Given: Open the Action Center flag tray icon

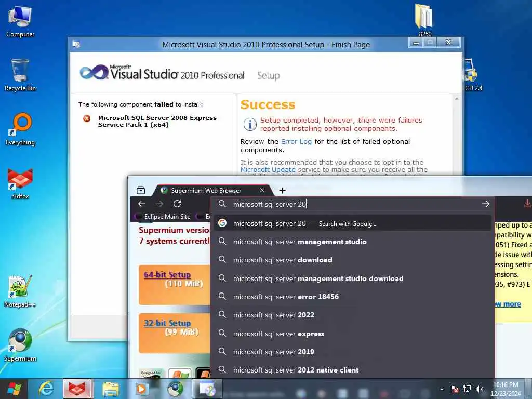Looking at the screenshot, I should point(454,389).
